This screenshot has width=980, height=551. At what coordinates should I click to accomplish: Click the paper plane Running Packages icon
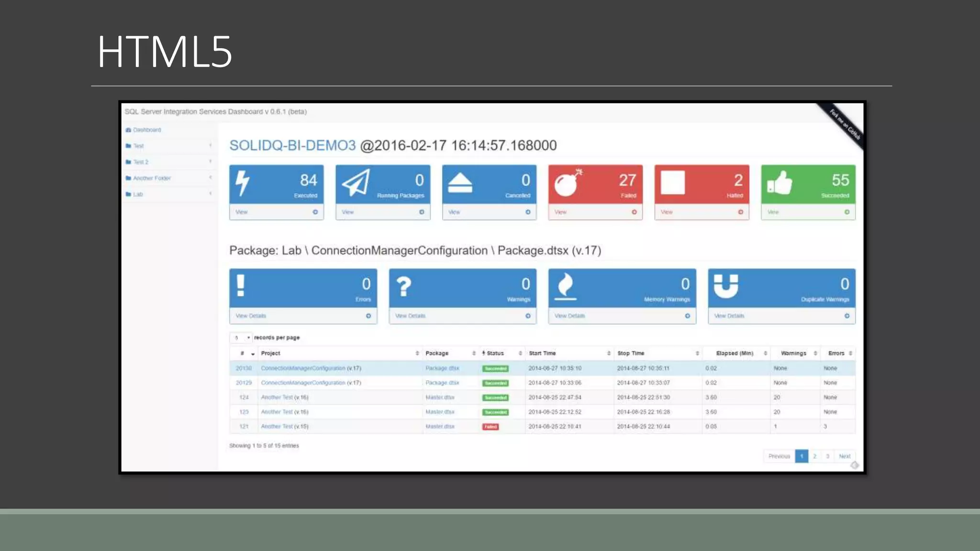356,183
